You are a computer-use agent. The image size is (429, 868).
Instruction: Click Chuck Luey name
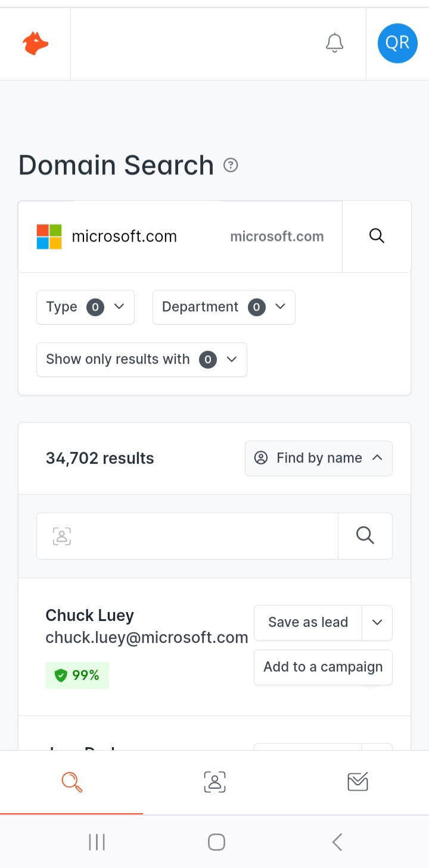click(x=90, y=615)
